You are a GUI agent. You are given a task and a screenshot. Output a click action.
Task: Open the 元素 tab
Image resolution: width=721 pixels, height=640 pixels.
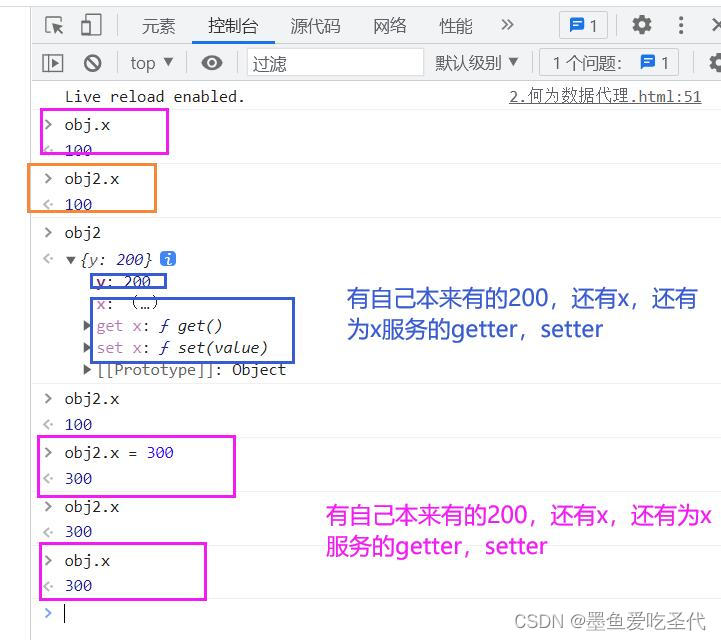[x=158, y=26]
